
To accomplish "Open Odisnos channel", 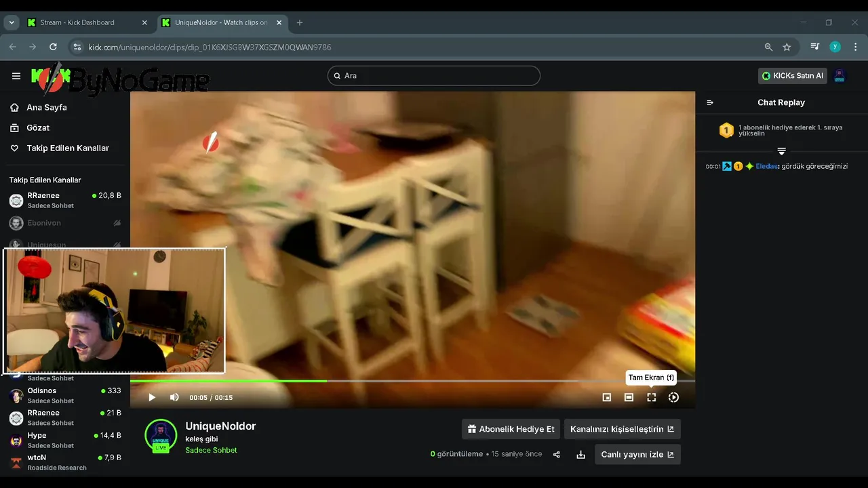I will (65, 395).
